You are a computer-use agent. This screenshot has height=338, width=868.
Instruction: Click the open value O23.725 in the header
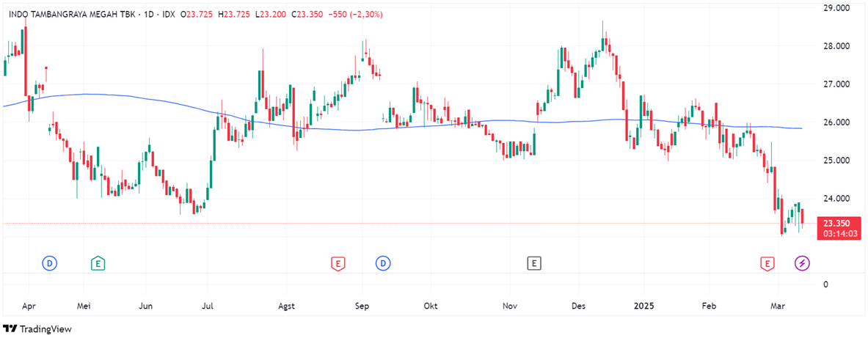tap(197, 15)
